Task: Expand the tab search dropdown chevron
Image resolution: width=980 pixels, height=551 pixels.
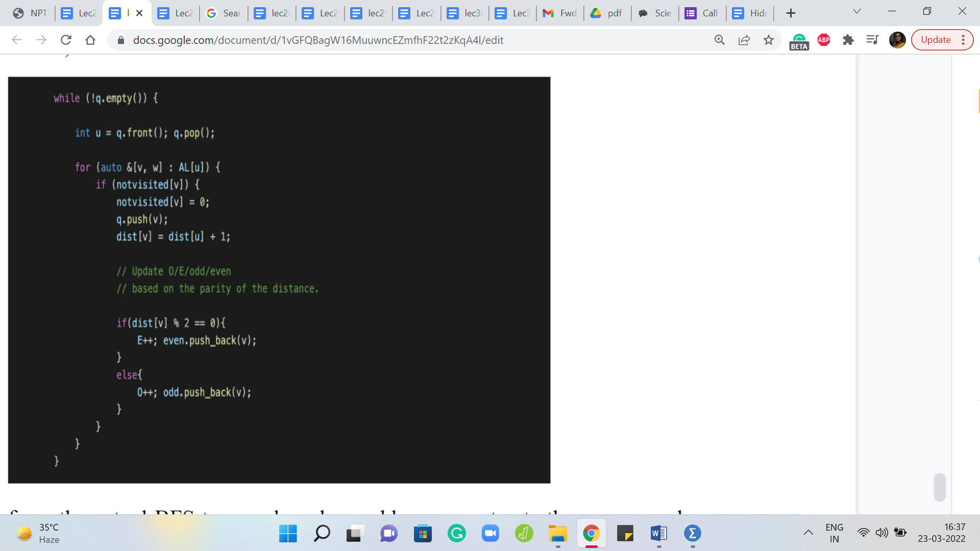Action: coord(857,11)
